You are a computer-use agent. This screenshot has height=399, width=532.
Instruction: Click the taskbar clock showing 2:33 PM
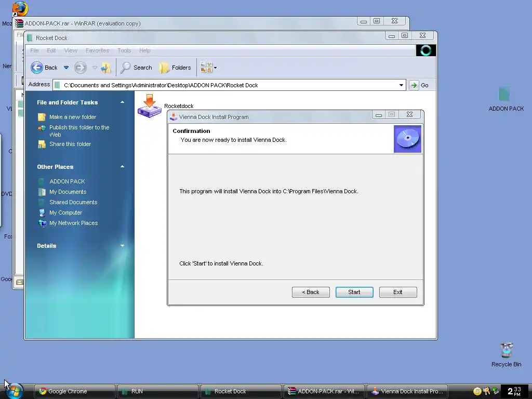tap(514, 391)
